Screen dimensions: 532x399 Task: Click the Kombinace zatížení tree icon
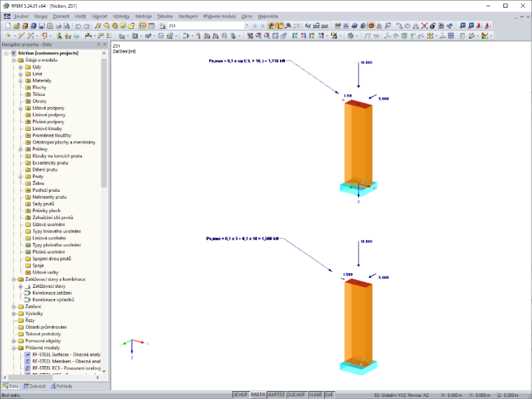point(28,293)
